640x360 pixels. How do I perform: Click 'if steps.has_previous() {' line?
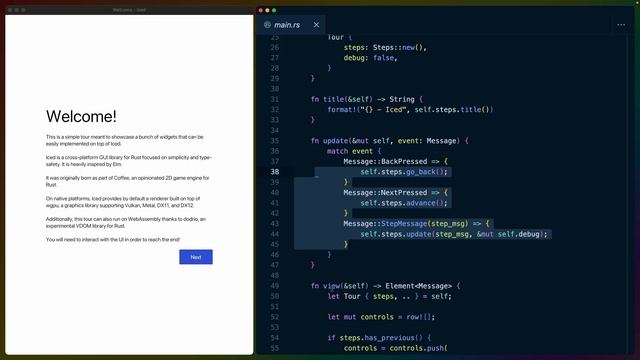[x=379, y=338]
